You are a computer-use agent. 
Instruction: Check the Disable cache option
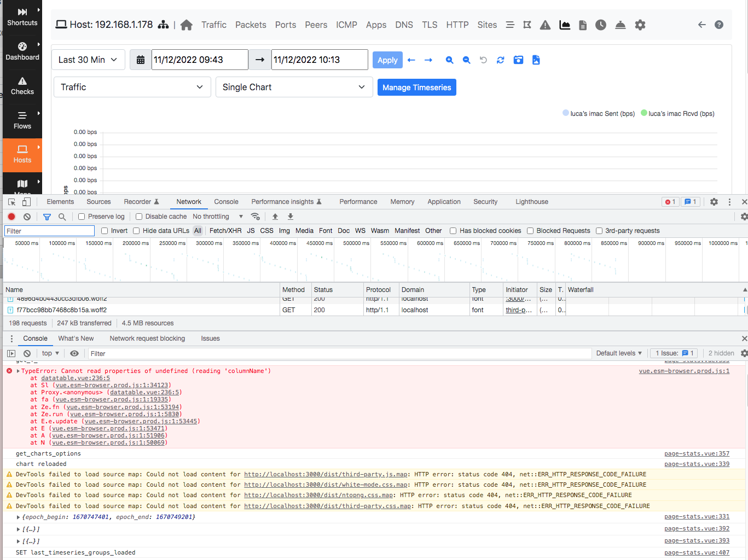(138, 217)
